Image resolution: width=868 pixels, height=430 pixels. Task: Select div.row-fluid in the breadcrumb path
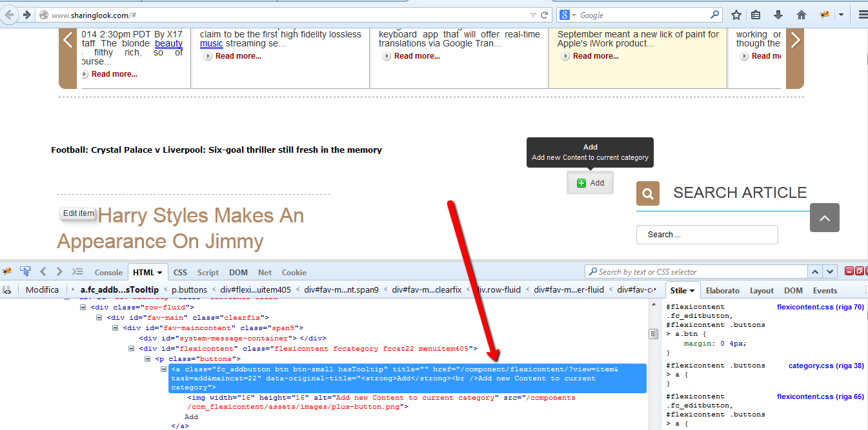[x=498, y=290]
